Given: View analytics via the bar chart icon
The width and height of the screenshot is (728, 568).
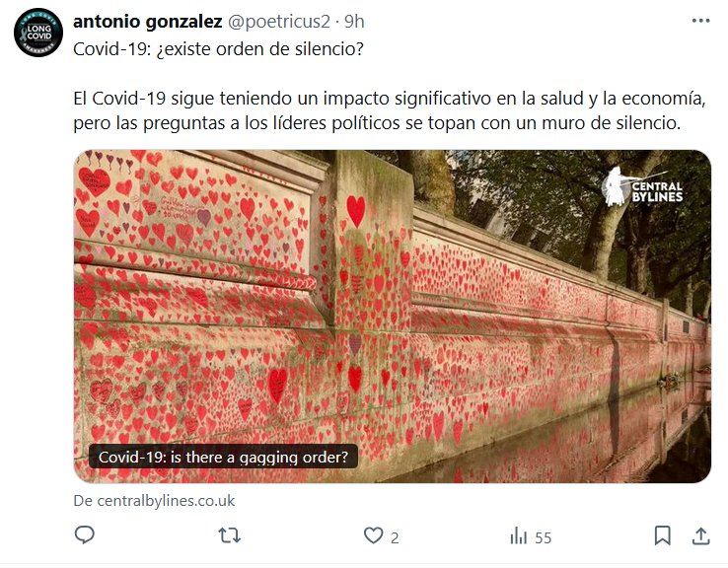Looking at the screenshot, I should [x=518, y=536].
